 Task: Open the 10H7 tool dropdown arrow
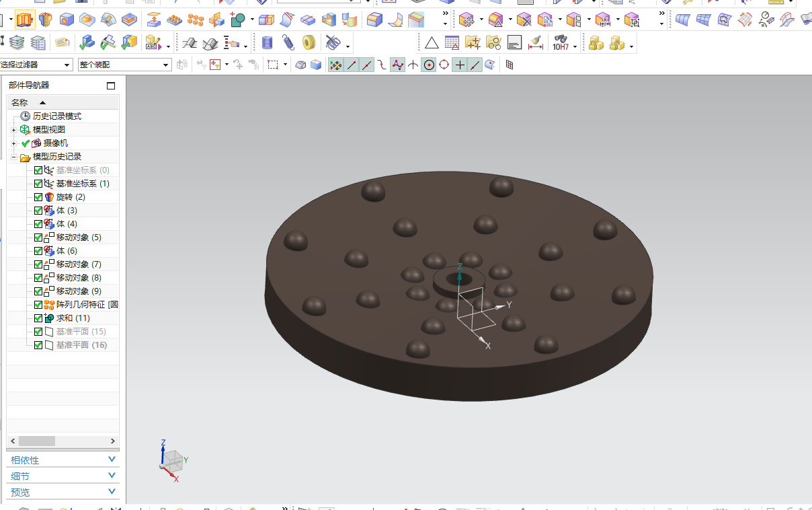point(575,46)
